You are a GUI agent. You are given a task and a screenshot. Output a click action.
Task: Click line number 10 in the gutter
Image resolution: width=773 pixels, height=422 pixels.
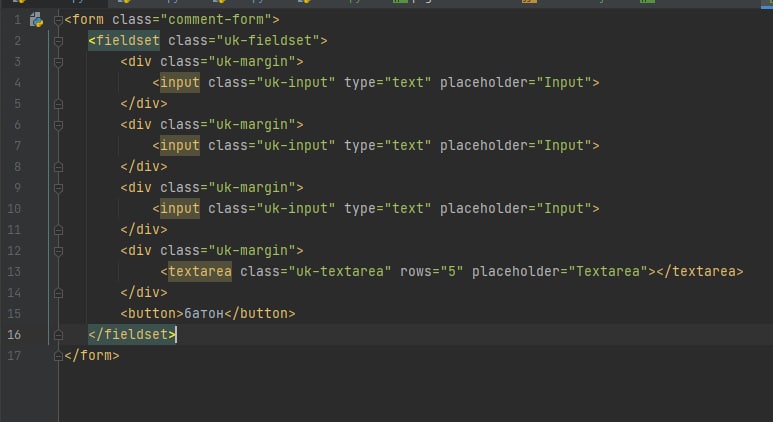click(14, 209)
